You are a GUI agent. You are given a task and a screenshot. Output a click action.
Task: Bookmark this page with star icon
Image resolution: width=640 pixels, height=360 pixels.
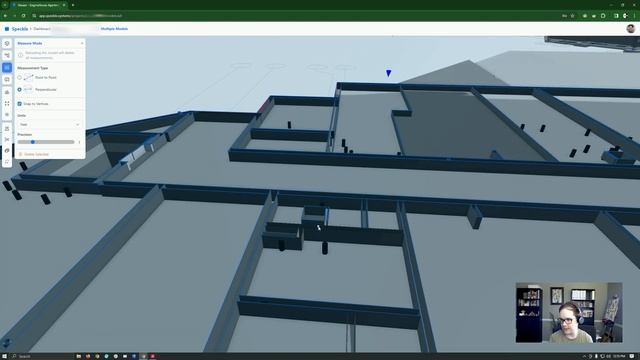point(572,16)
